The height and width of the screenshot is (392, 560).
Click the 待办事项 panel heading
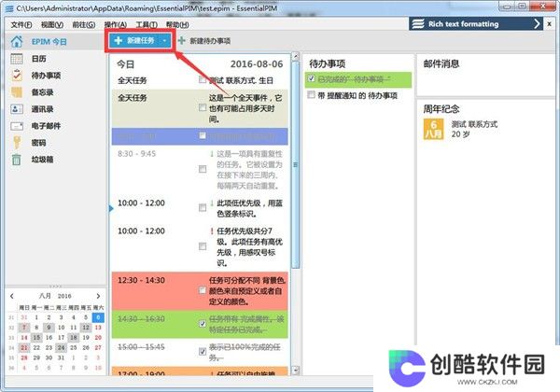(328, 63)
